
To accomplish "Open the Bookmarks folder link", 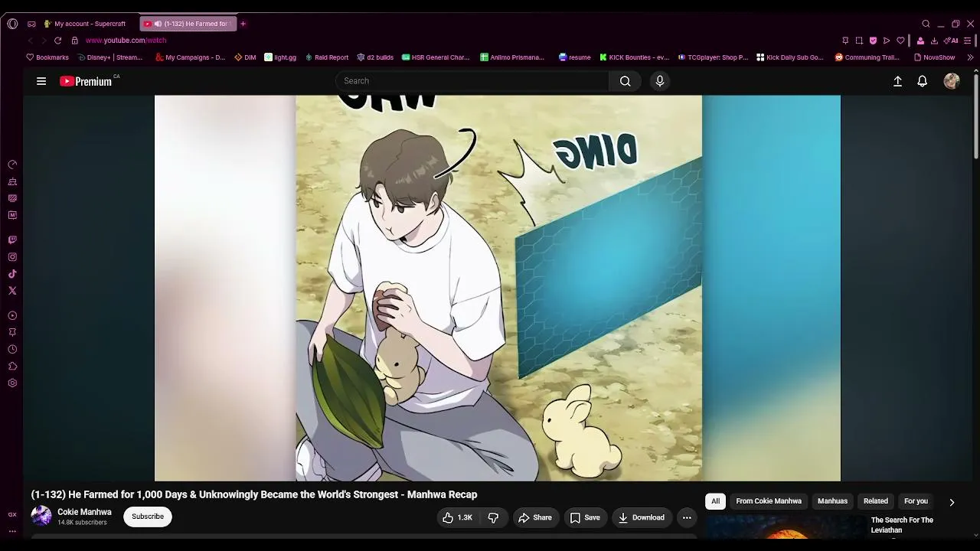I will click(x=47, y=57).
